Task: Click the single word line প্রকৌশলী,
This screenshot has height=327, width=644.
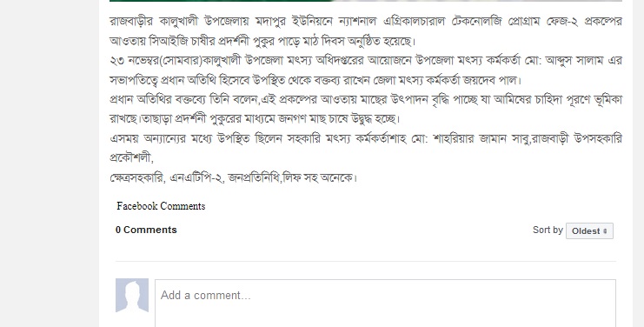Action: (x=131, y=157)
